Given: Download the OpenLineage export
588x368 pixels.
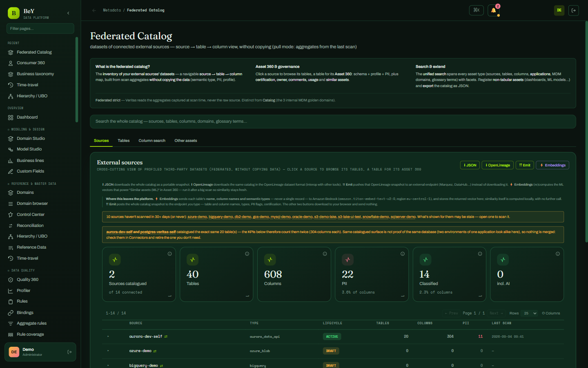Looking at the screenshot, I should (x=498, y=165).
